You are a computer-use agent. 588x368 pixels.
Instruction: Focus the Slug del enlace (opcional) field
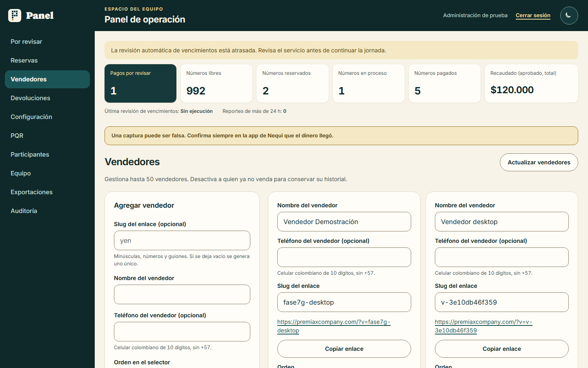point(182,240)
